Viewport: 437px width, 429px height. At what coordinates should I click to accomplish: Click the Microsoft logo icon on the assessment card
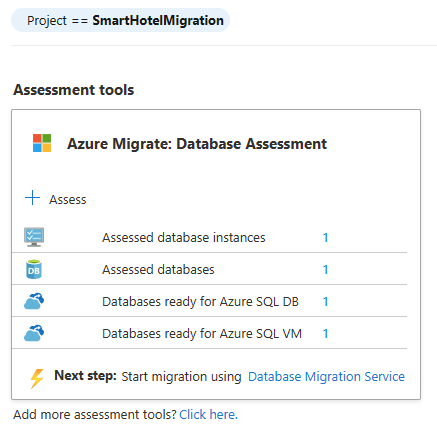click(x=42, y=143)
